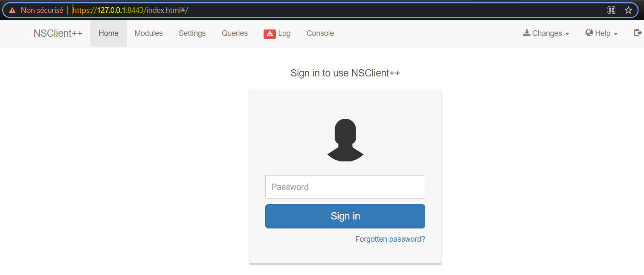Focus the Password input field

pyautogui.click(x=345, y=187)
